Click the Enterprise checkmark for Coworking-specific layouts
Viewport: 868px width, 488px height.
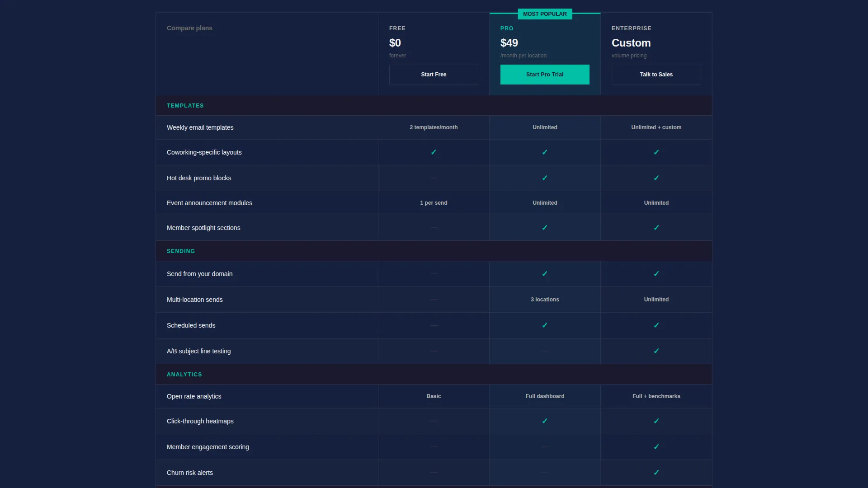(x=656, y=152)
